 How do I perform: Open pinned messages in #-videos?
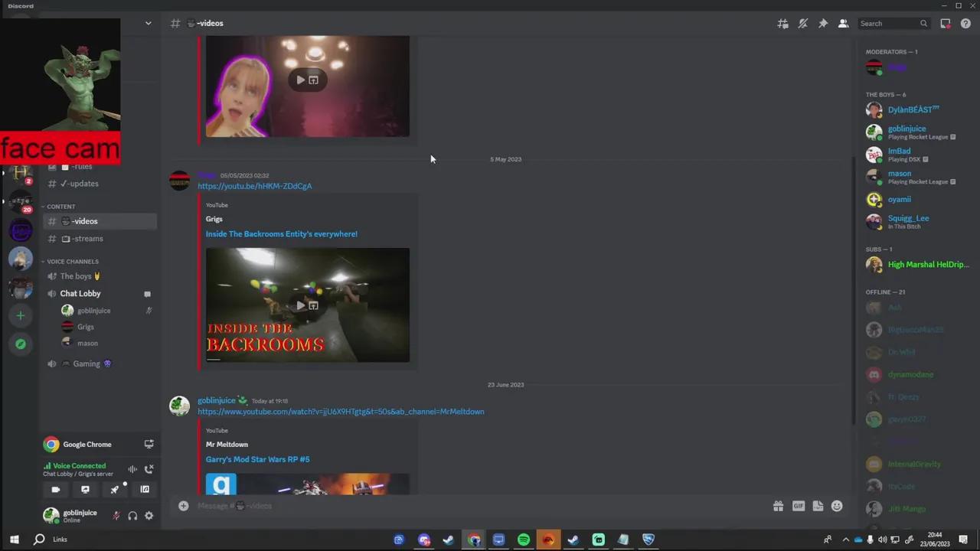click(823, 23)
